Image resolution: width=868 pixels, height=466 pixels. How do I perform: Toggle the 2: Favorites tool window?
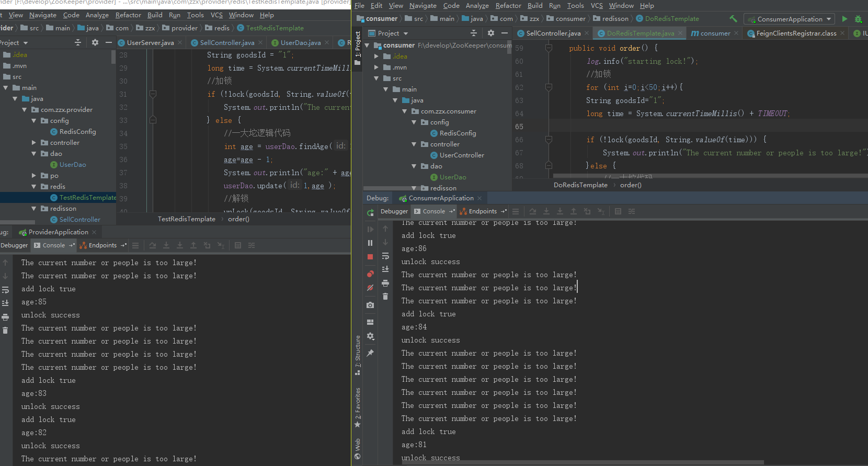tap(358, 407)
